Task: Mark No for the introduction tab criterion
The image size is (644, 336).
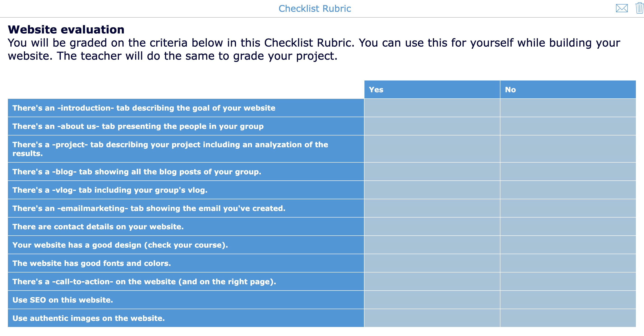Action: point(567,108)
